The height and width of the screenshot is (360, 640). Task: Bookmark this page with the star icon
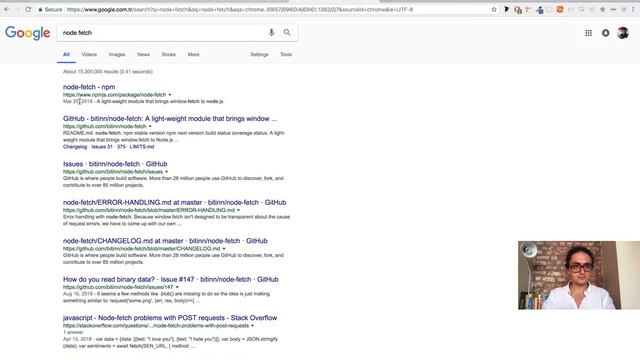coord(494,9)
